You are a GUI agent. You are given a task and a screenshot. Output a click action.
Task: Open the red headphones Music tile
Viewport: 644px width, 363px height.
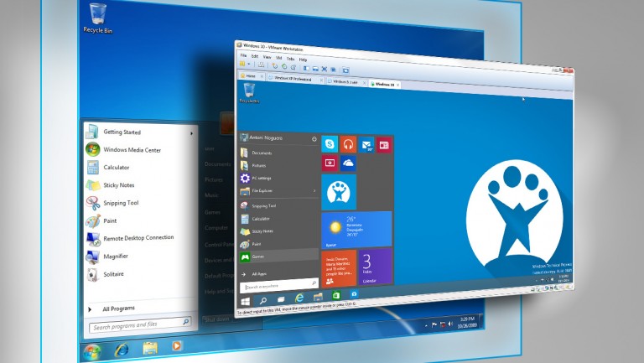click(x=348, y=144)
